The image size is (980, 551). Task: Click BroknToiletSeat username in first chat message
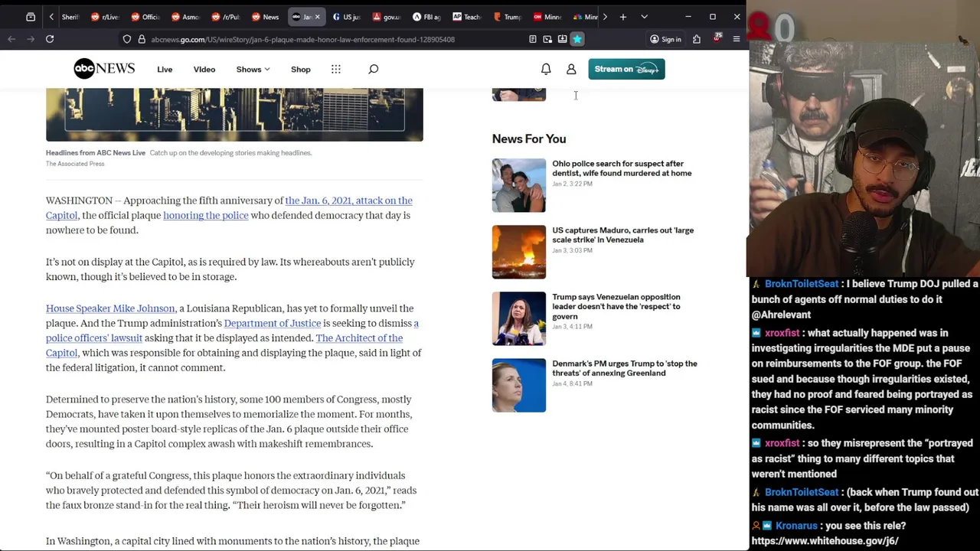[802, 284]
